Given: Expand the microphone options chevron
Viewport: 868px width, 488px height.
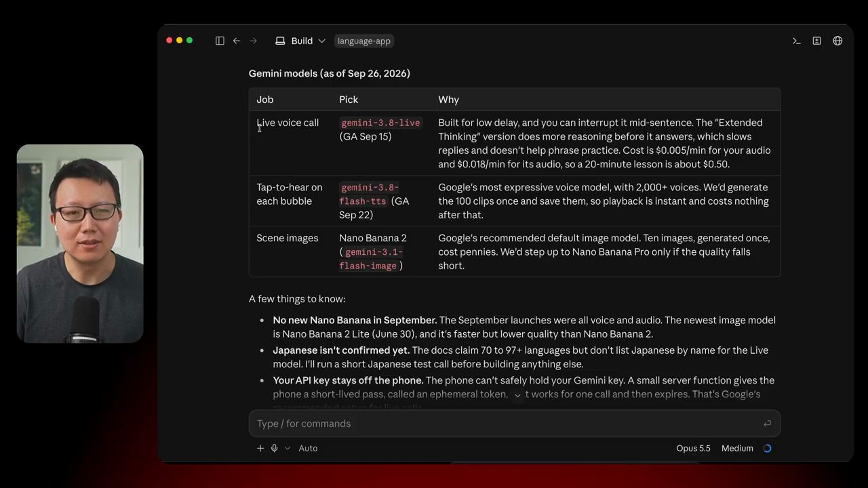Looking at the screenshot, I should click(x=288, y=448).
